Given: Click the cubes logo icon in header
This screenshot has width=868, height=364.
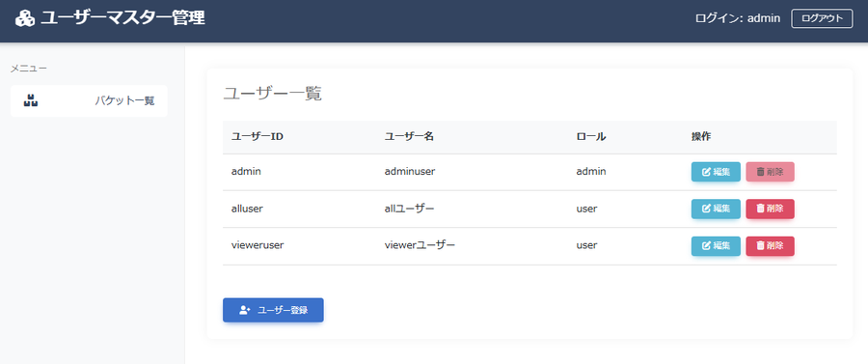Looking at the screenshot, I should tap(24, 18).
